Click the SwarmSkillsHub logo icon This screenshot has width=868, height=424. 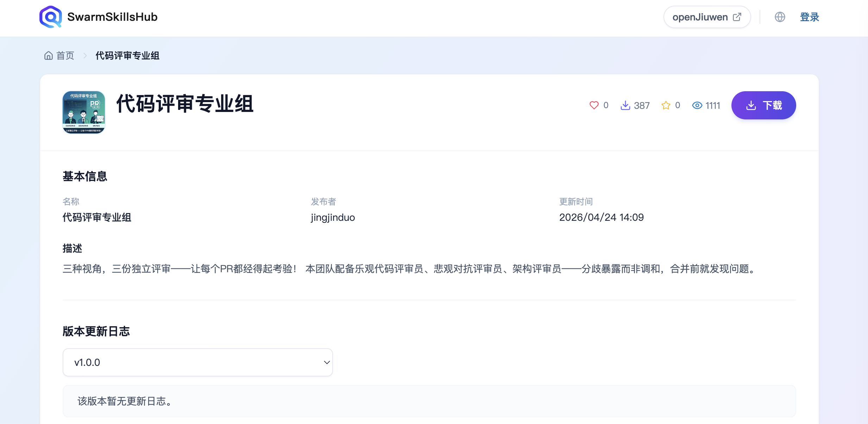51,17
